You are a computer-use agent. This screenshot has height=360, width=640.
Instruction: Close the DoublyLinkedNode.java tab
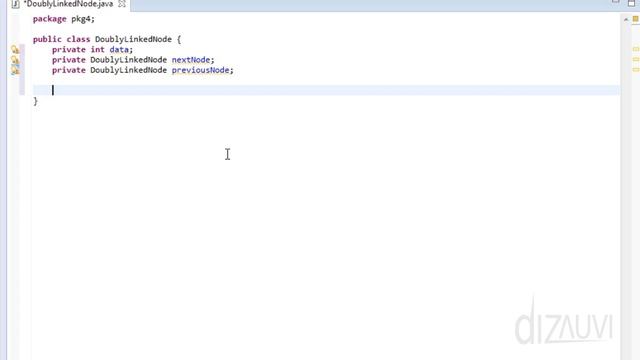[122, 4]
